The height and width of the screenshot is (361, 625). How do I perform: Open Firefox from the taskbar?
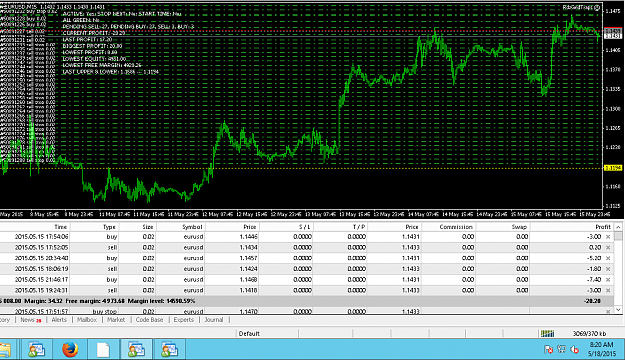(70, 350)
